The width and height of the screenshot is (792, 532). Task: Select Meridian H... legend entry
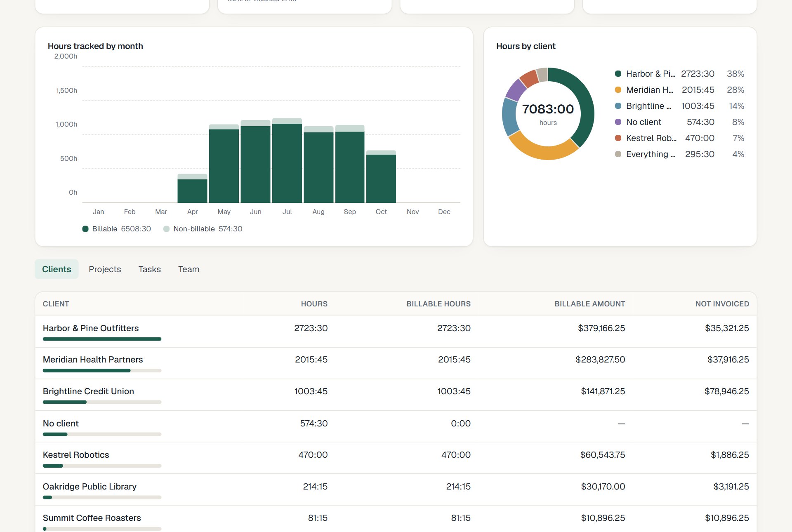click(679, 90)
